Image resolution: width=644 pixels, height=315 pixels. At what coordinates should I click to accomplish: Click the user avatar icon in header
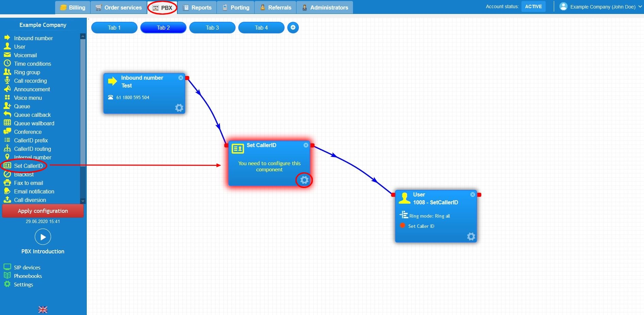[563, 6]
